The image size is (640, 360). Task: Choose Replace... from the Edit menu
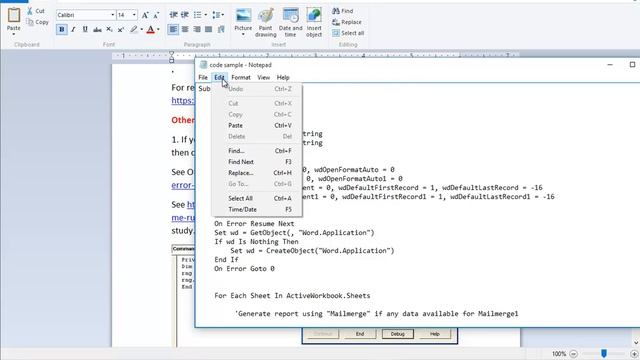(257, 173)
